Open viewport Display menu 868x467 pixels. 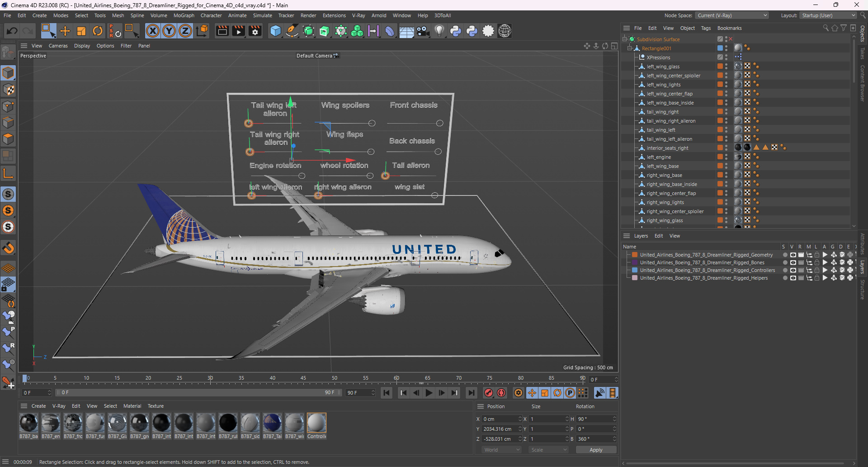click(x=82, y=46)
